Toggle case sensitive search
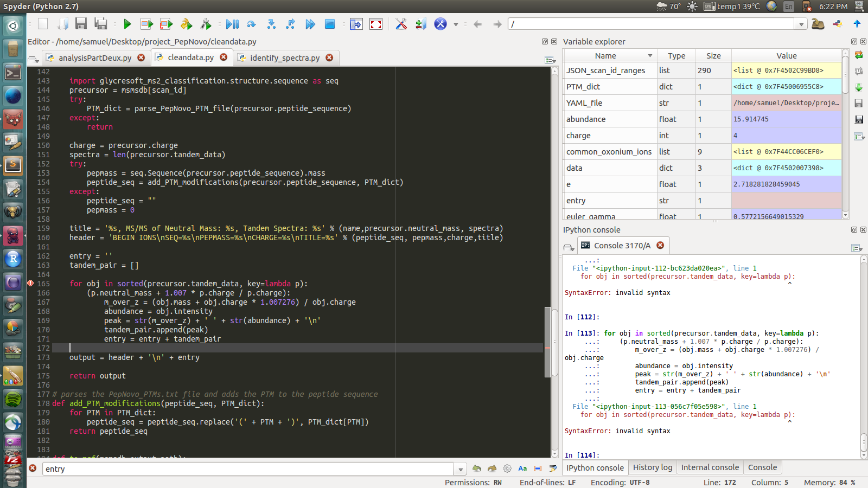This screenshot has width=868, height=488. pos(522,468)
